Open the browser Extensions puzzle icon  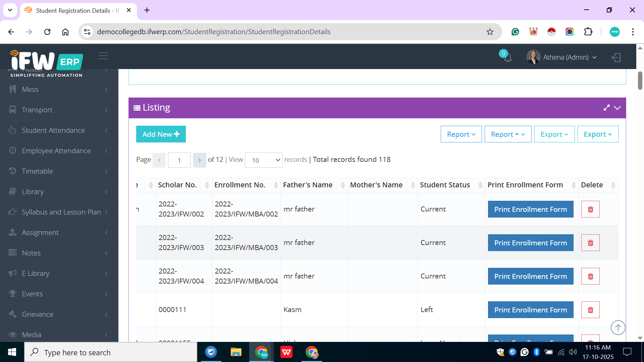pos(588,32)
